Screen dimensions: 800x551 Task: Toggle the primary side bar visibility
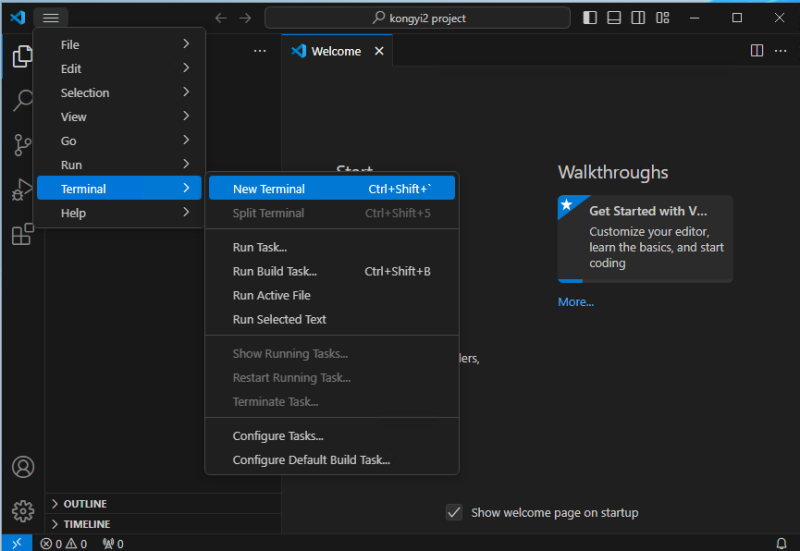590,18
